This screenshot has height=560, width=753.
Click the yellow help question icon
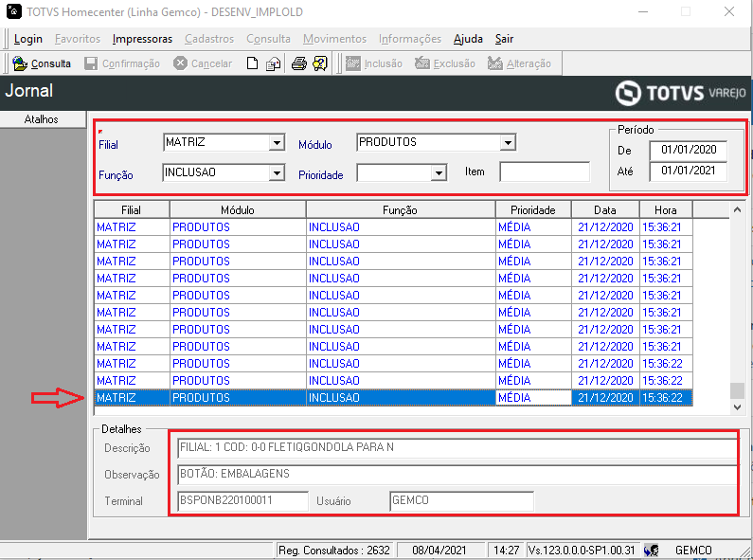[320, 63]
